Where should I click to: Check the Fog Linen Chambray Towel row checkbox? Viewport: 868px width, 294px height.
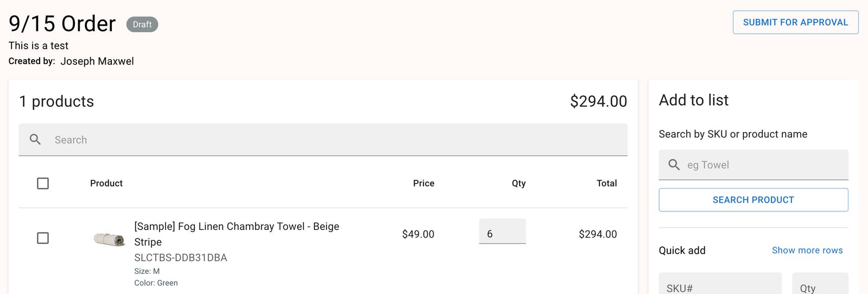coord(43,238)
